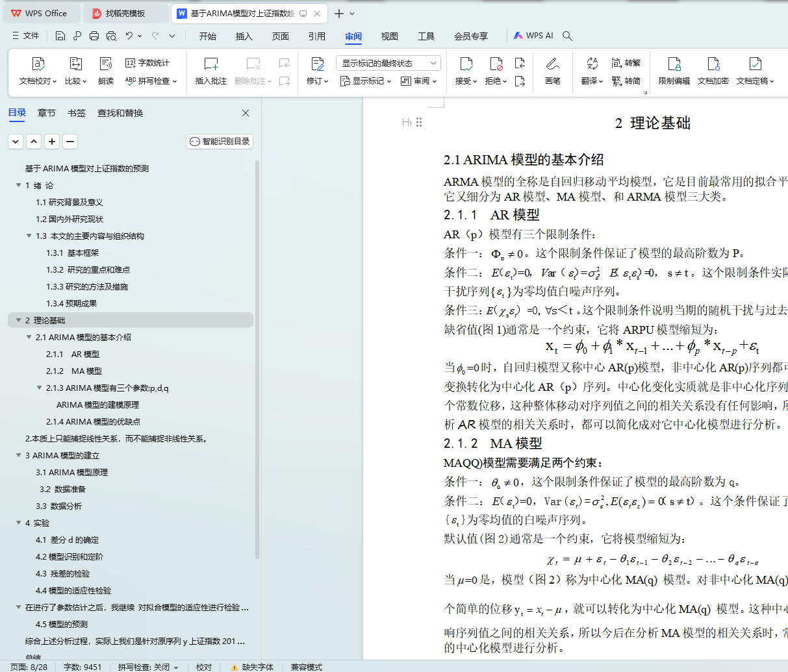
Task: Collapse the 1 绪论 outline node
Action: click(x=18, y=185)
